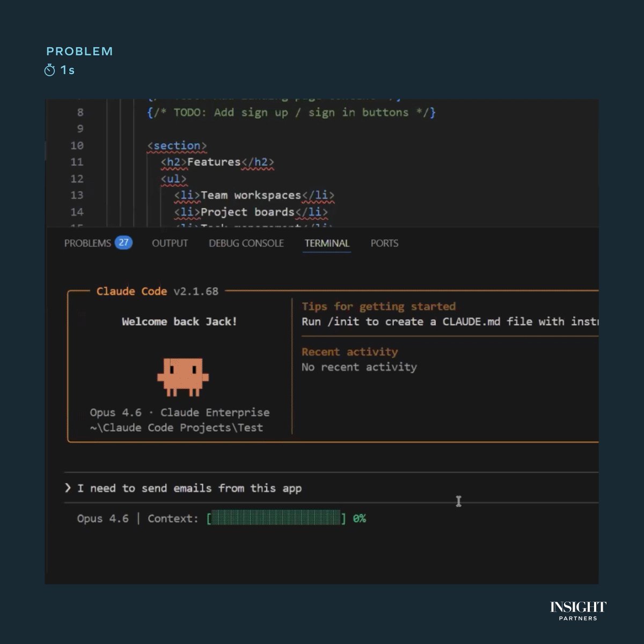Screen dimensions: 644x644
Task: Click the prompt chevron before the input text
Action: point(68,488)
